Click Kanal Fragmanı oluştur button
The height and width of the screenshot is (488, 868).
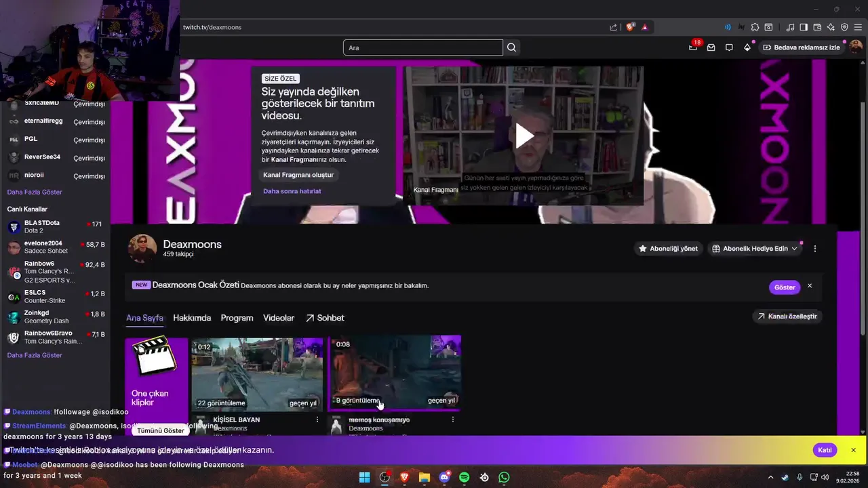[298, 175]
